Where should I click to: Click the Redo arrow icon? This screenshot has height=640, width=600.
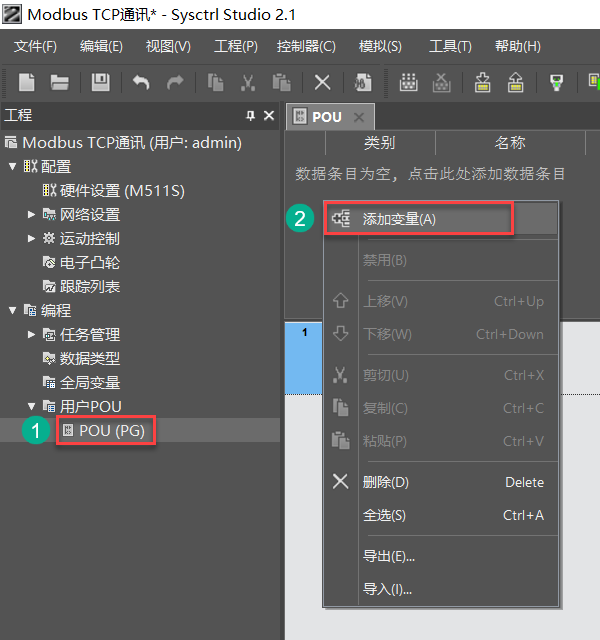[x=175, y=82]
